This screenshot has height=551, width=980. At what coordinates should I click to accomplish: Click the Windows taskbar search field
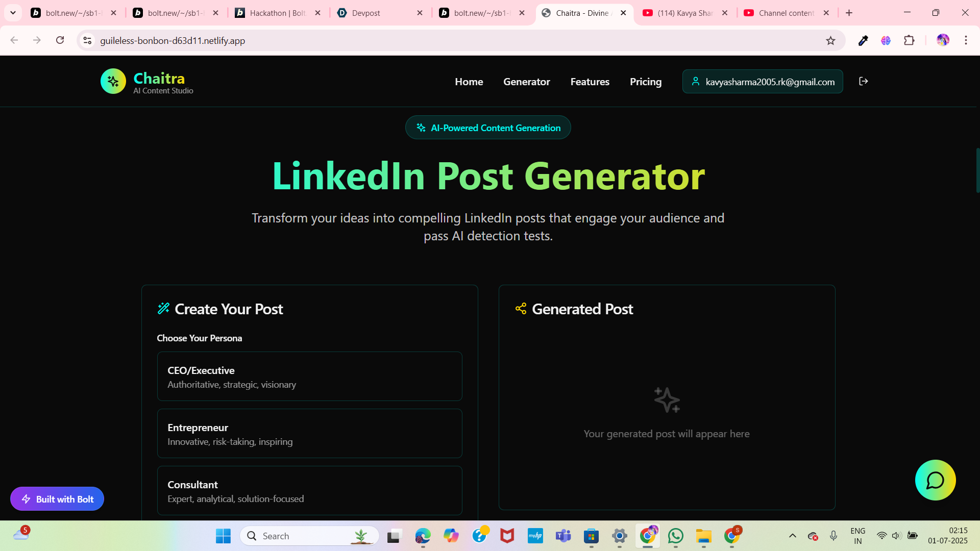pos(309,536)
